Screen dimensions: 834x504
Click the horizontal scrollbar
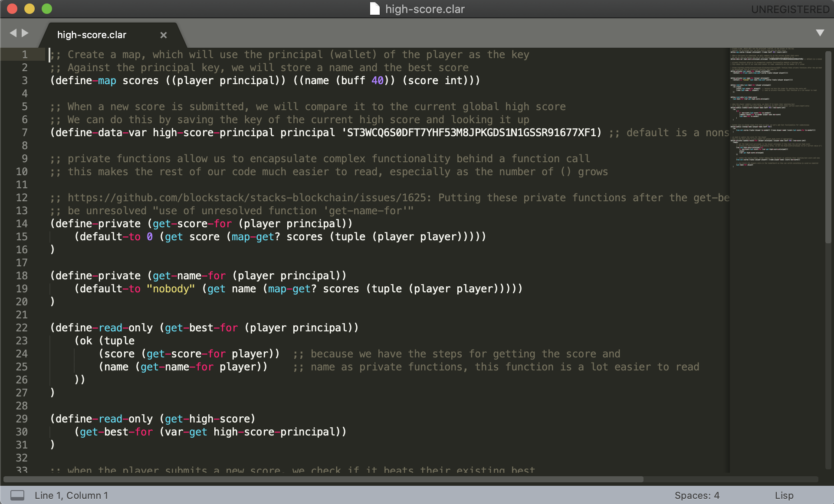(x=323, y=479)
